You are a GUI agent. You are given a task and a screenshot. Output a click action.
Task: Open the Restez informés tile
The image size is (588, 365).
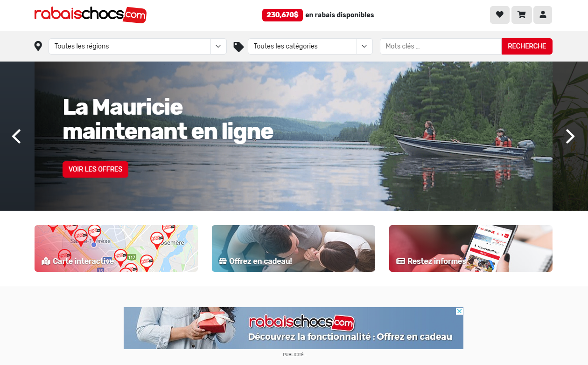471,248
